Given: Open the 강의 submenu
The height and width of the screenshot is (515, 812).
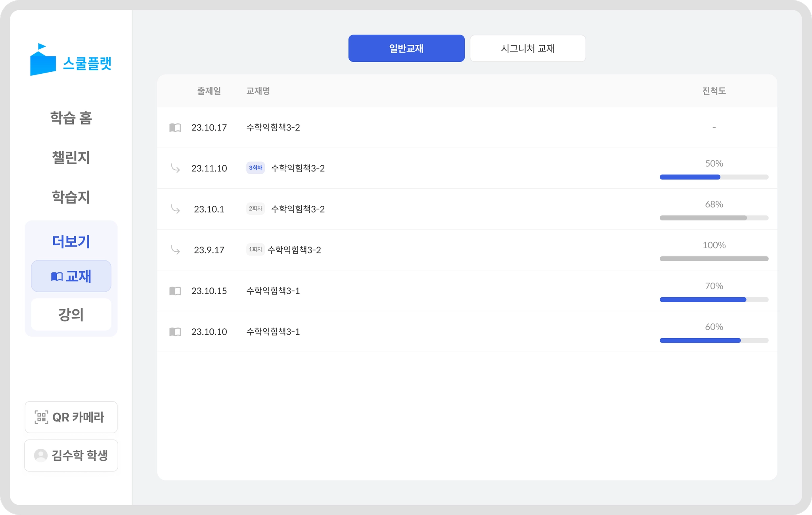Looking at the screenshot, I should 71,315.
